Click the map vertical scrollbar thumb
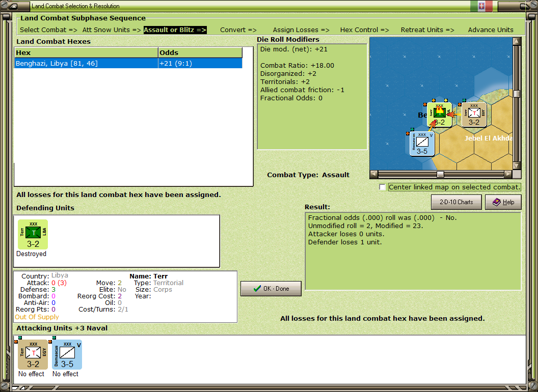 coord(517,94)
